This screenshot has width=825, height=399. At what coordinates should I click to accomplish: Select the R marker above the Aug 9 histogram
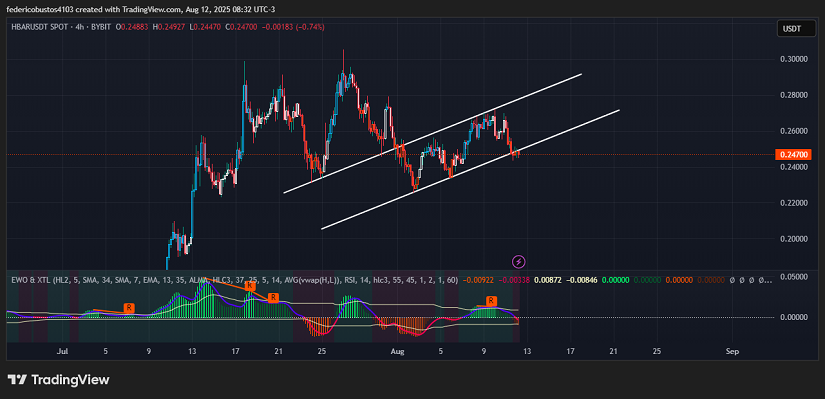(491, 301)
